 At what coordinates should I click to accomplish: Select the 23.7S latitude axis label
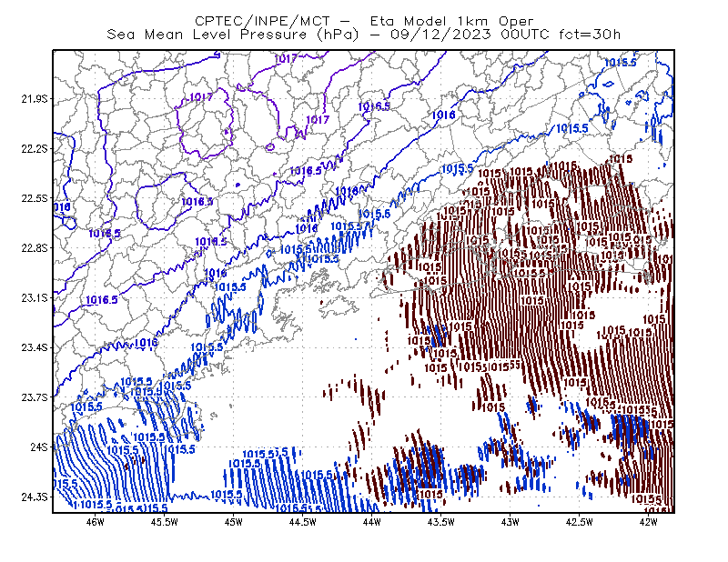click(x=35, y=397)
